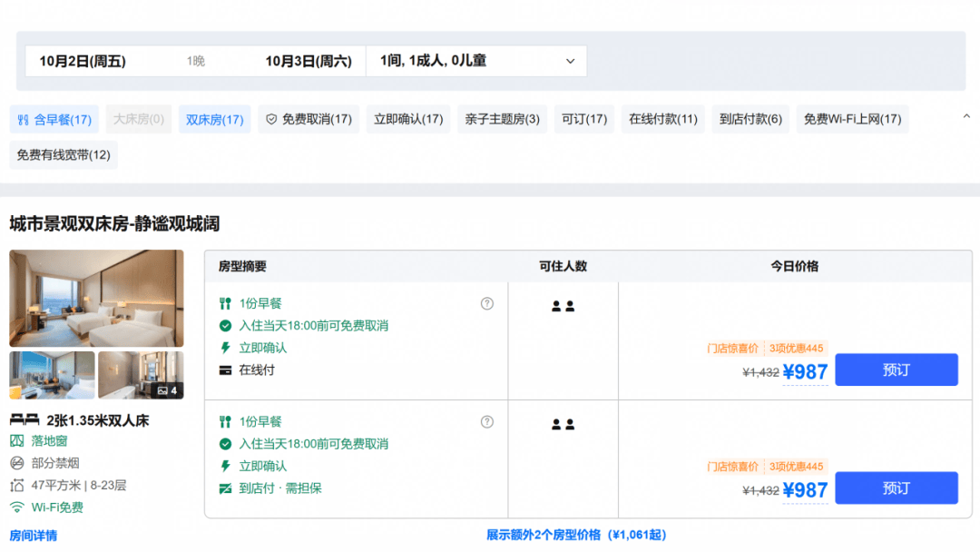Enable the 可订(17) filter
Viewport: 980px width, 552px height.
583,120
